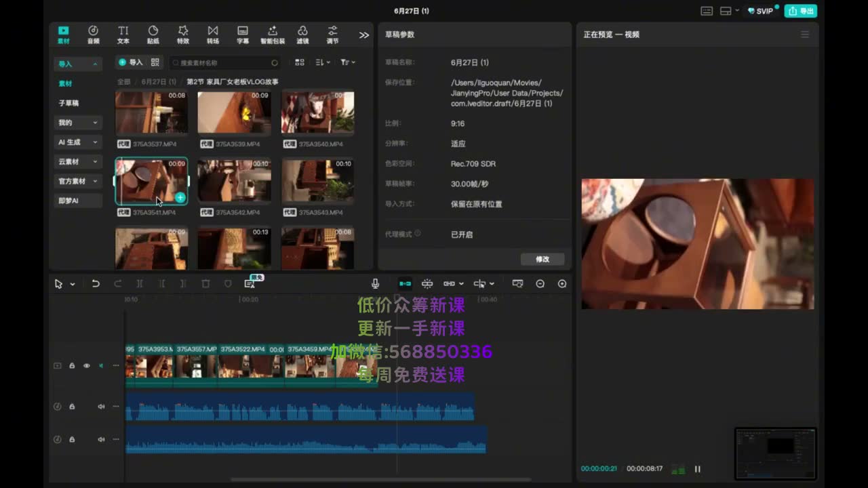This screenshot has width=868, height=488.
Task: Open the sort order dropdown
Action: [323, 62]
